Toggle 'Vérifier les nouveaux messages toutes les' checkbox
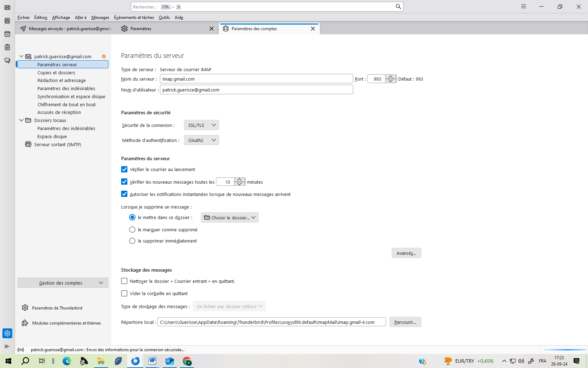588x368 pixels. click(x=124, y=182)
